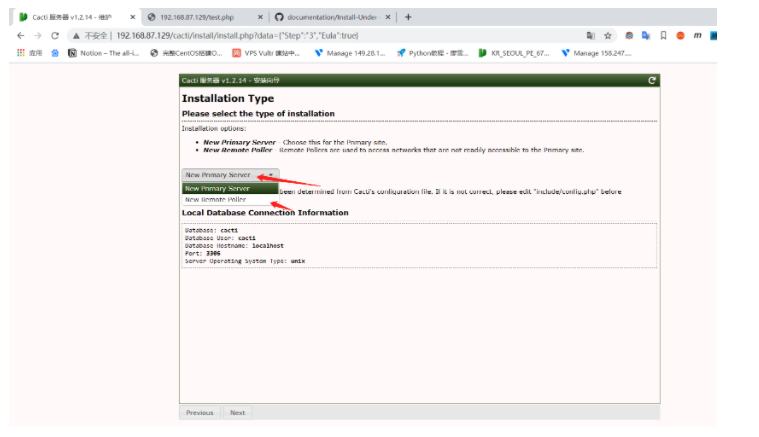The image size is (759, 437).
Task: Open the apps grid in bookmarks bar
Action: [x=21, y=53]
